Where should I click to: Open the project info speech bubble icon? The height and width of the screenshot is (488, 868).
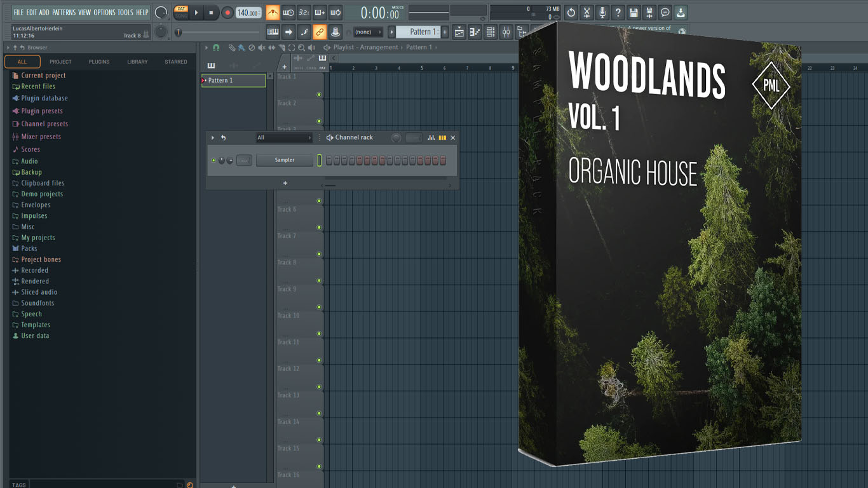pos(665,13)
